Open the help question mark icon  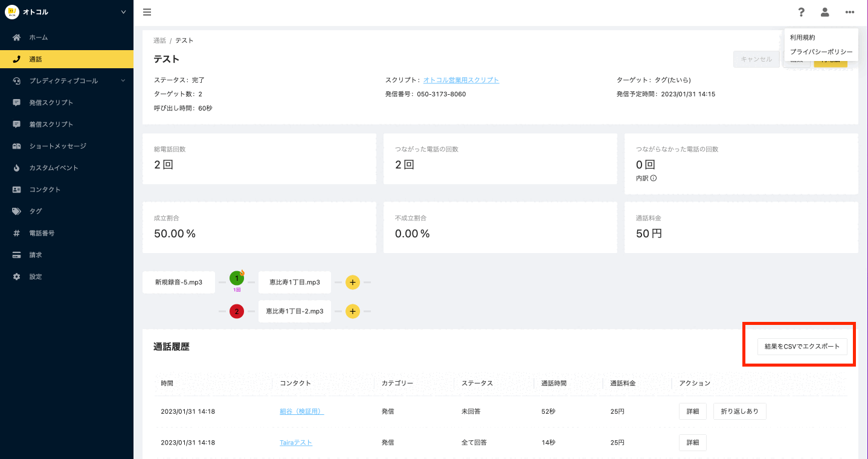pos(802,12)
